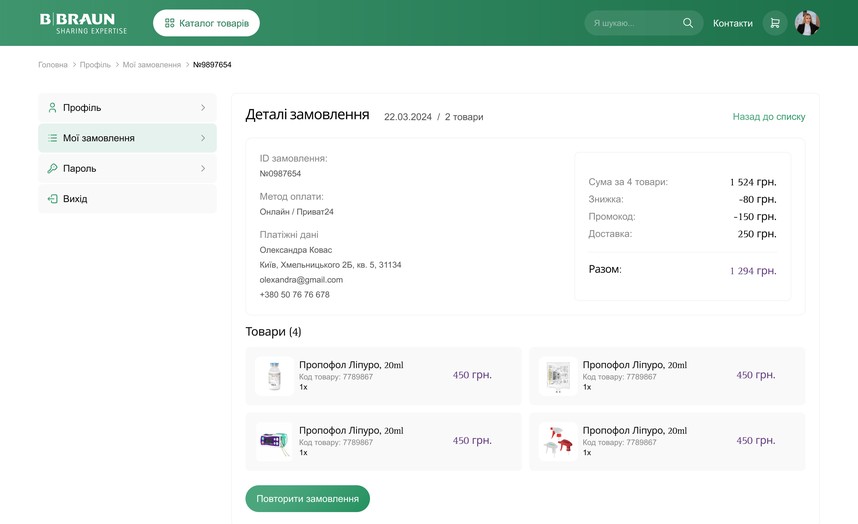Click the 1 294 грн. total
858x524 pixels.
point(753,271)
